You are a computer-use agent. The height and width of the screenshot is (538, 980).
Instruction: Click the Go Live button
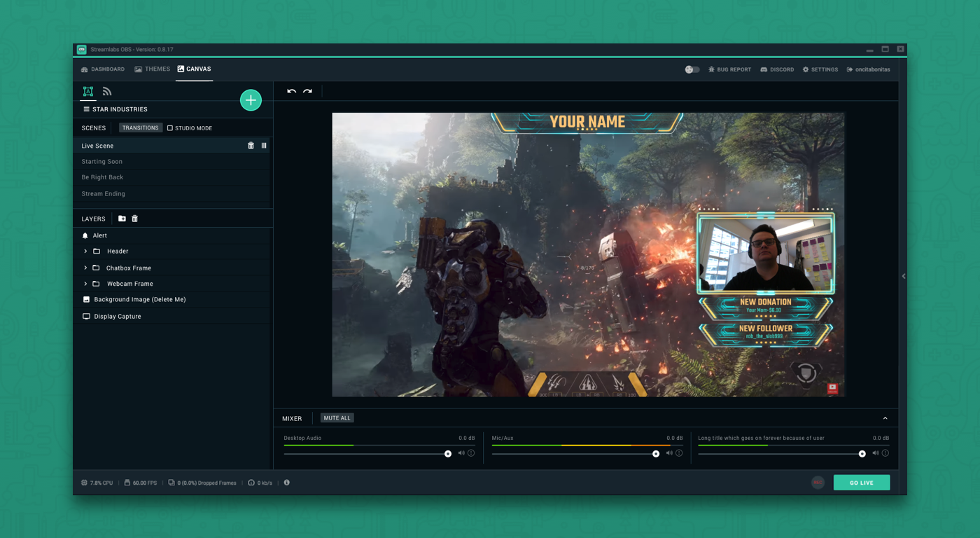click(x=862, y=483)
